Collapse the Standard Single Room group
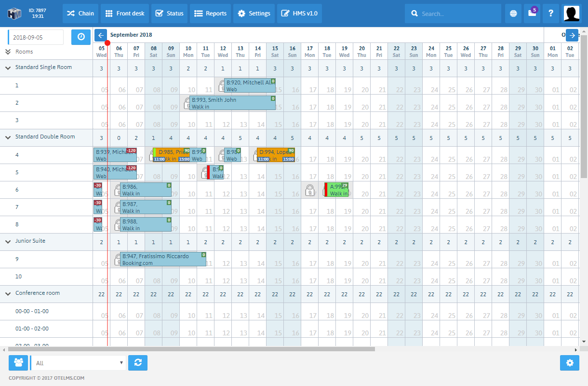The width and height of the screenshot is (588, 386). [x=8, y=68]
